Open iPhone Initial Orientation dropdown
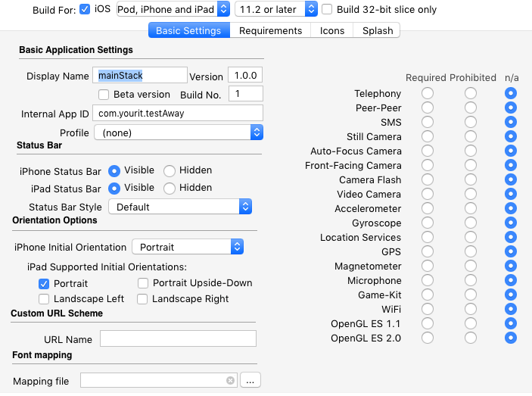The image size is (532, 396). [x=188, y=247]
